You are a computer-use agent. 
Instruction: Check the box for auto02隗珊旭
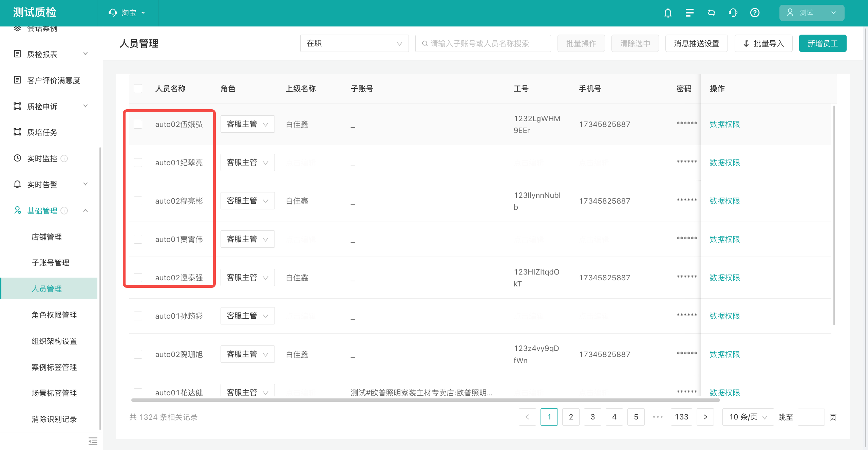coord(138,354)
